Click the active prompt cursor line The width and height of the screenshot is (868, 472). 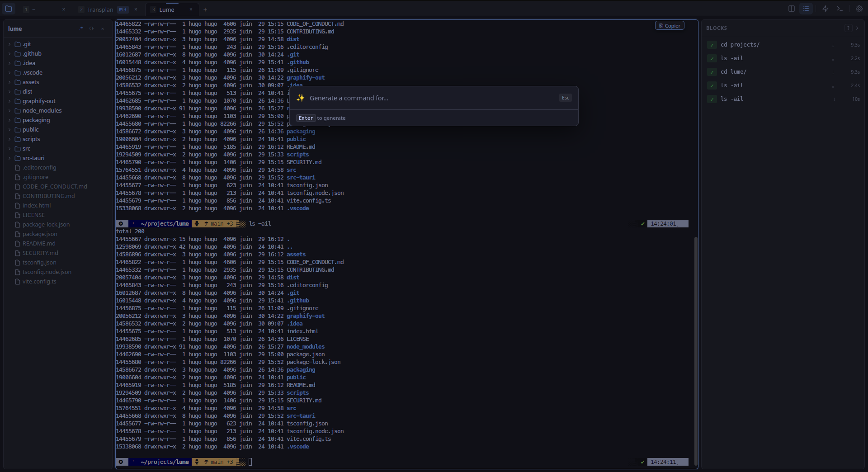250,462
